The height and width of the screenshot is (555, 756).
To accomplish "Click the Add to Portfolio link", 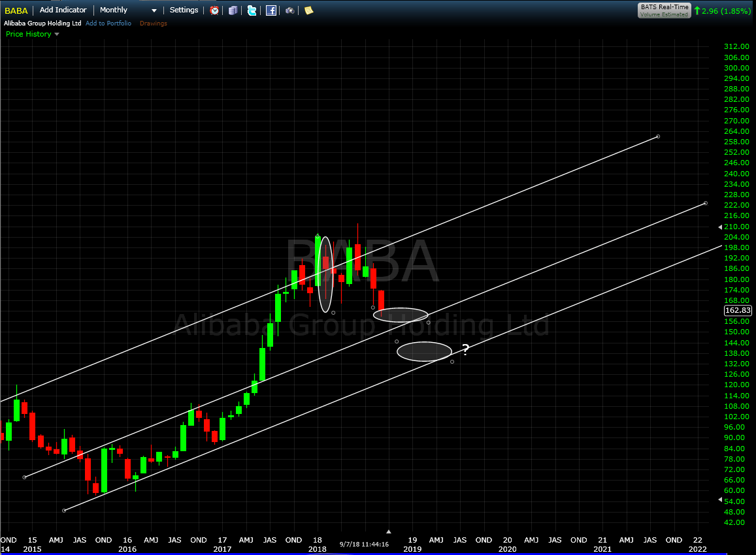I will tap(108, 23).
